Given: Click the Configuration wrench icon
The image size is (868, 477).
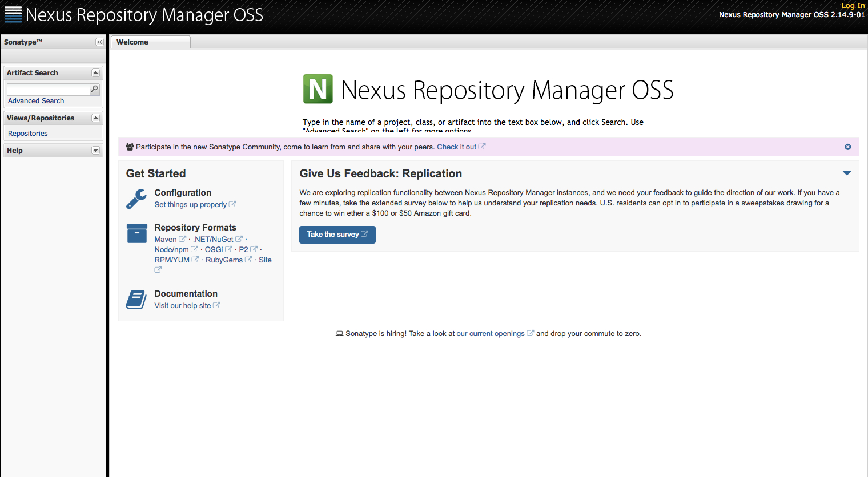Looking at the screenshot, I should click(x=136, y=199).
